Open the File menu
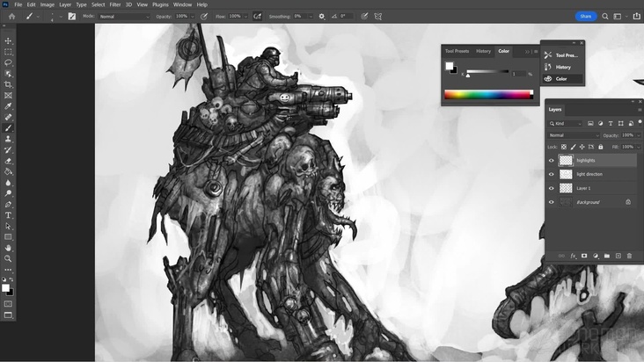The height and width of the screenshot is (362, 644). [18, 4]
